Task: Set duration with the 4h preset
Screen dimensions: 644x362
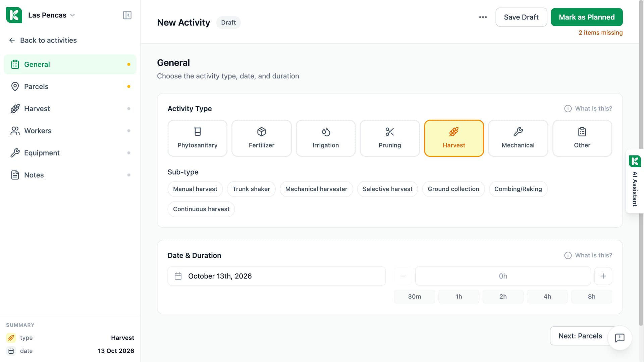Action: click(x=547, y=297)
